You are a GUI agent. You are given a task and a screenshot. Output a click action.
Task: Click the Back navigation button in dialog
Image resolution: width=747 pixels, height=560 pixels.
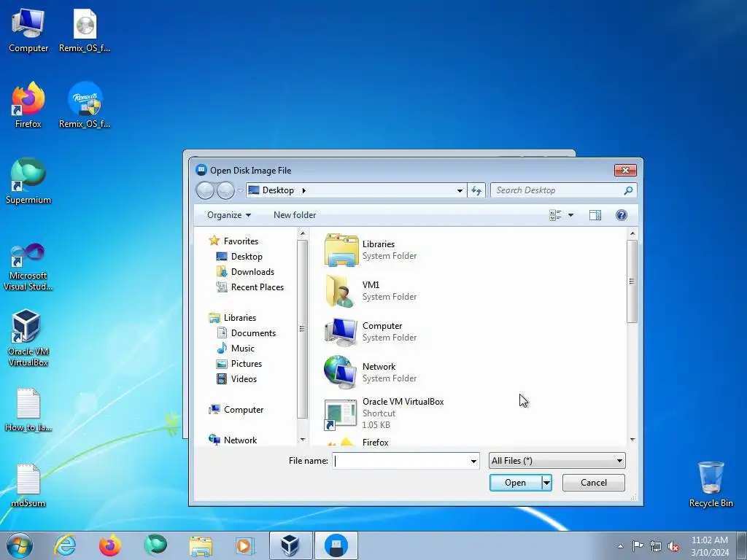coord(205,190)
